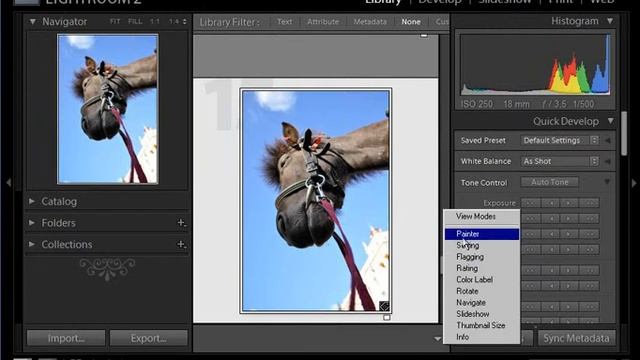The width and height of the screenshot is (640, 360).
Task: Select None in Library Filter
Action: pos(411,22)
